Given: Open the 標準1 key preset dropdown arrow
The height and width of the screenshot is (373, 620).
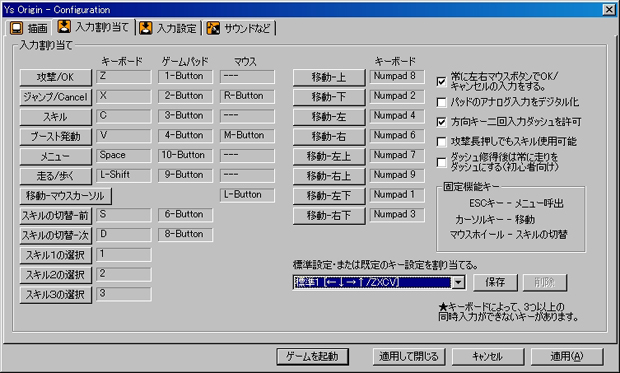Looking at the screenshot, I should click(x=458, y=282).
